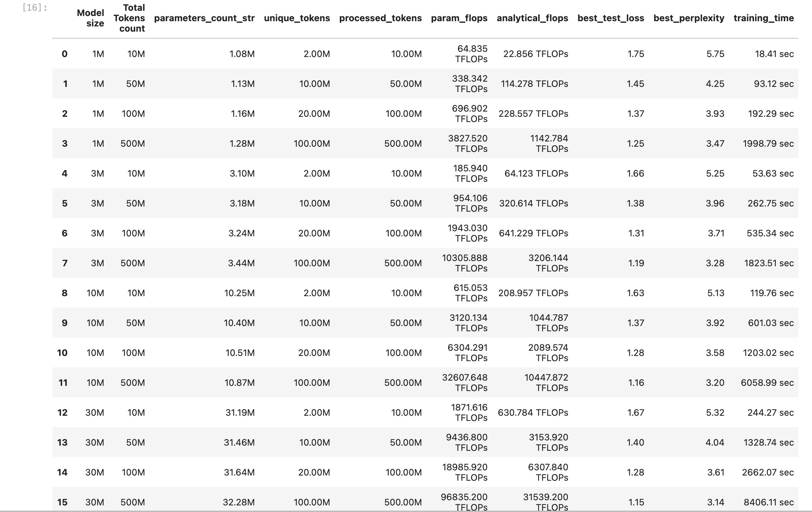
Task: Click the 5.75 best perplexity cell
Action: [x=715, y=54]
